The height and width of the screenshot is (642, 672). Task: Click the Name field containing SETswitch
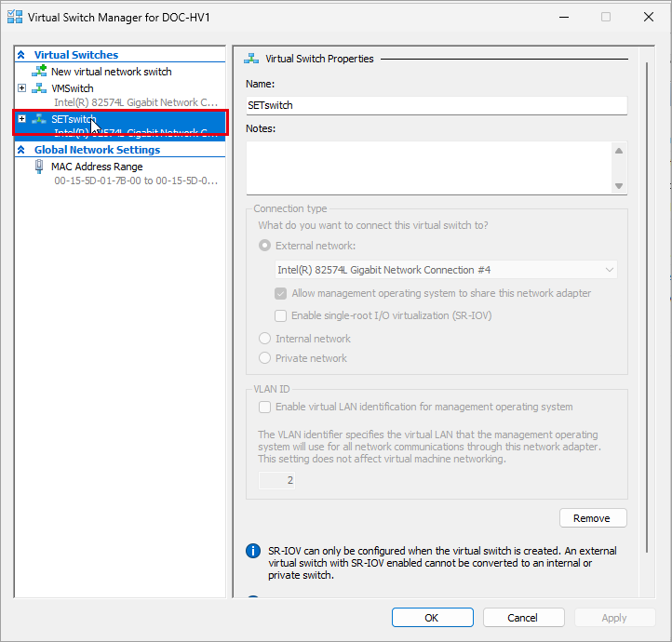[437, 105]
